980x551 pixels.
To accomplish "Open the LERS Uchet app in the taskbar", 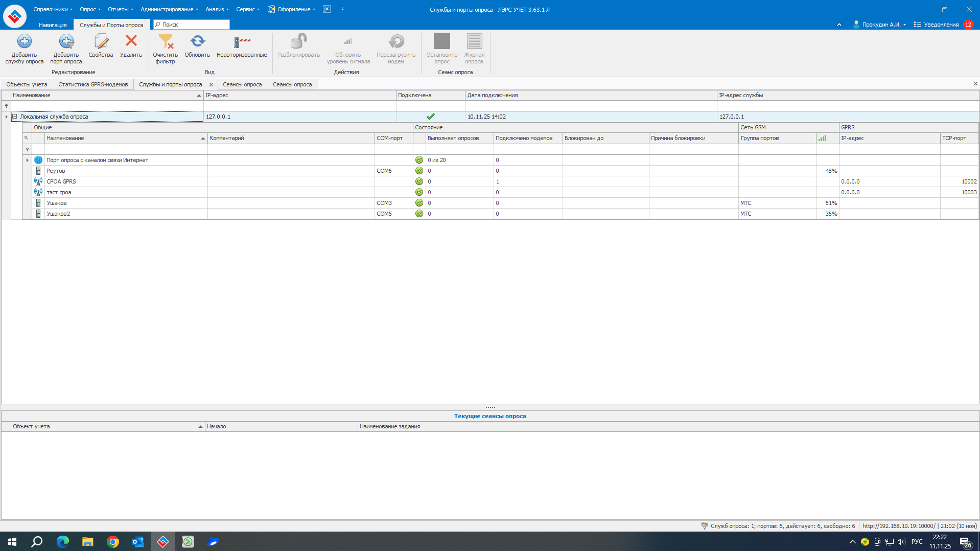I will pyautogui.click(x=163, y=541).
